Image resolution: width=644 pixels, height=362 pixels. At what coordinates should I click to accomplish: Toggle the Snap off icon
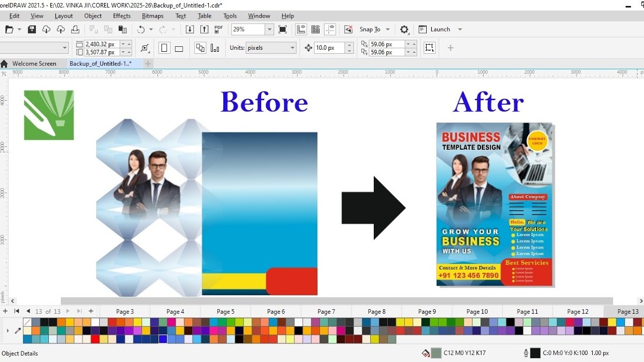coord(348,30)
